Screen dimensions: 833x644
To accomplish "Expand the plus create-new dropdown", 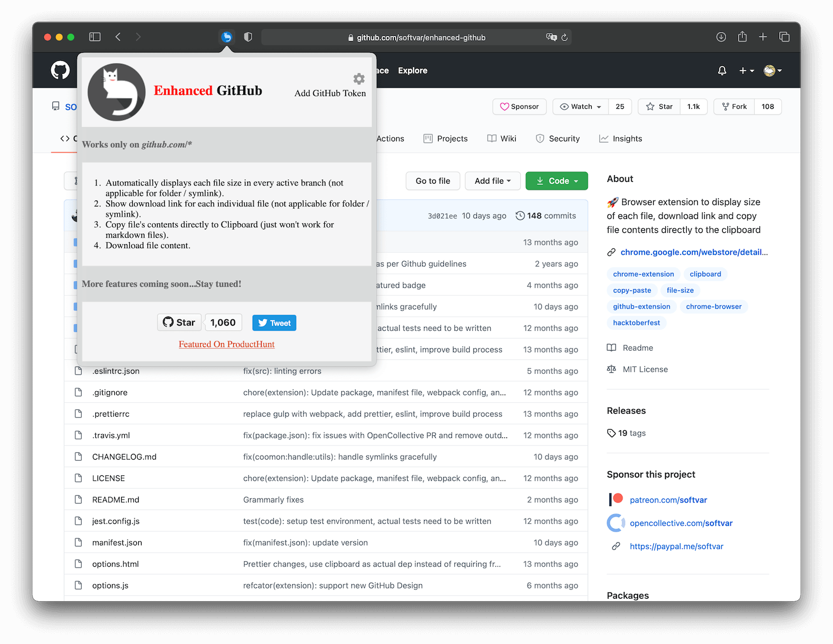I will coord(747,71).
